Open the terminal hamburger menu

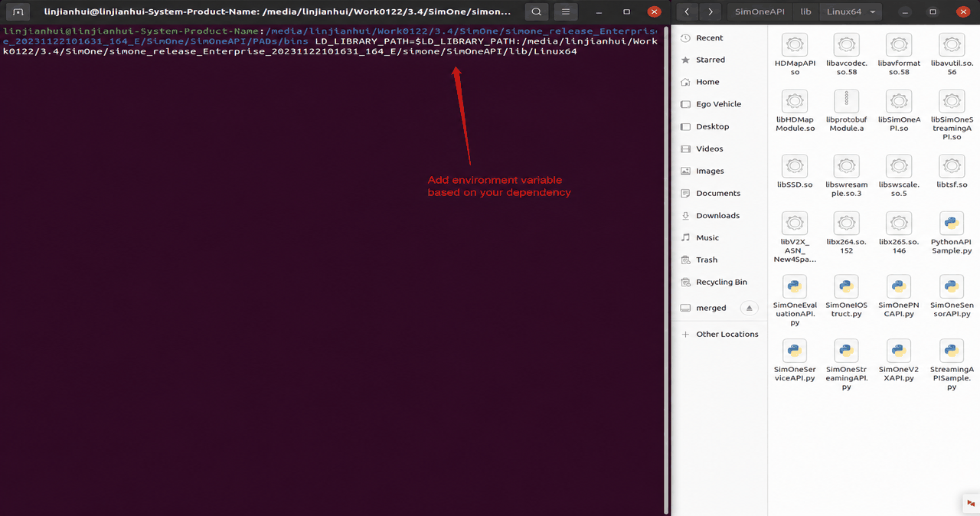[565, 11]
